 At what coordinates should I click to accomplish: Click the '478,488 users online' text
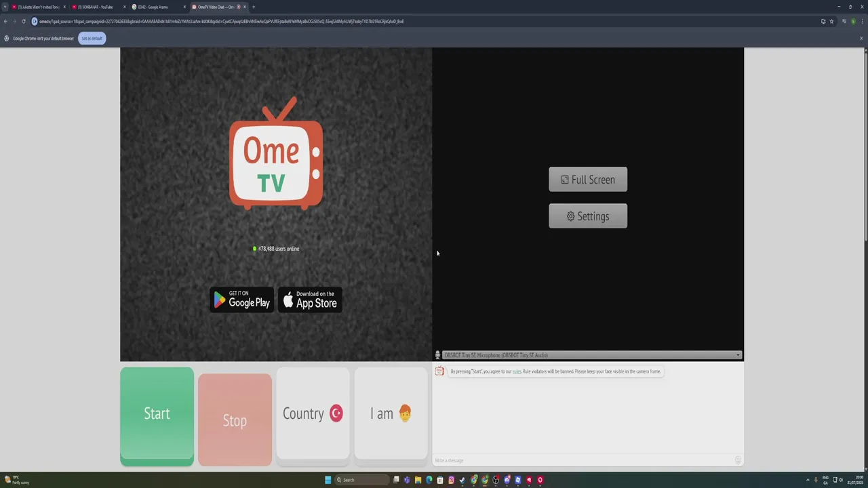pos(279,249)
